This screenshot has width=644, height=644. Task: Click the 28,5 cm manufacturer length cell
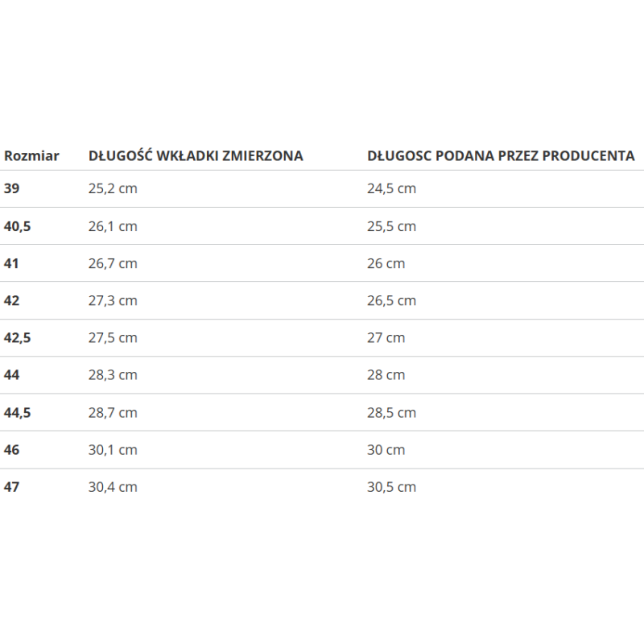click(x=391, y=413)
